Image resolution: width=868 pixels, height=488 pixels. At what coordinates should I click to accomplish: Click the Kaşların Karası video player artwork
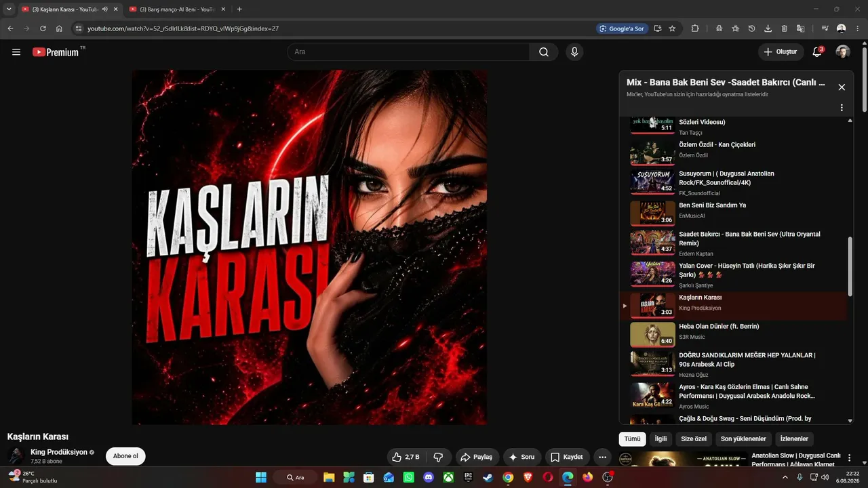(x=309, y=247)
